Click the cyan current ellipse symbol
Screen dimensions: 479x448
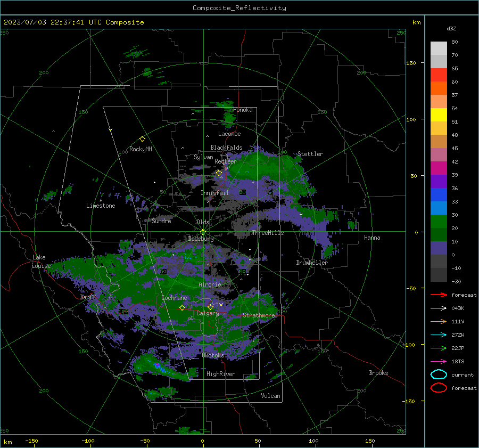pos(439,374)
